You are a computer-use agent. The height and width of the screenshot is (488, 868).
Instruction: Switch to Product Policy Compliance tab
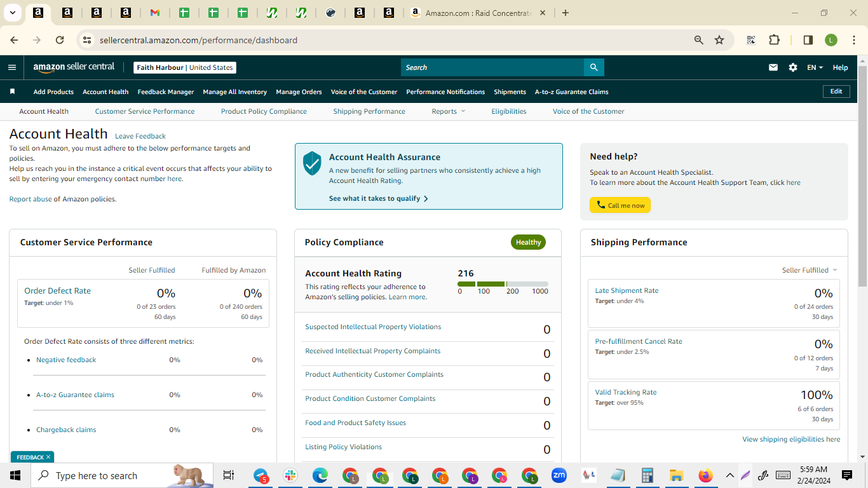coord(264,111)
